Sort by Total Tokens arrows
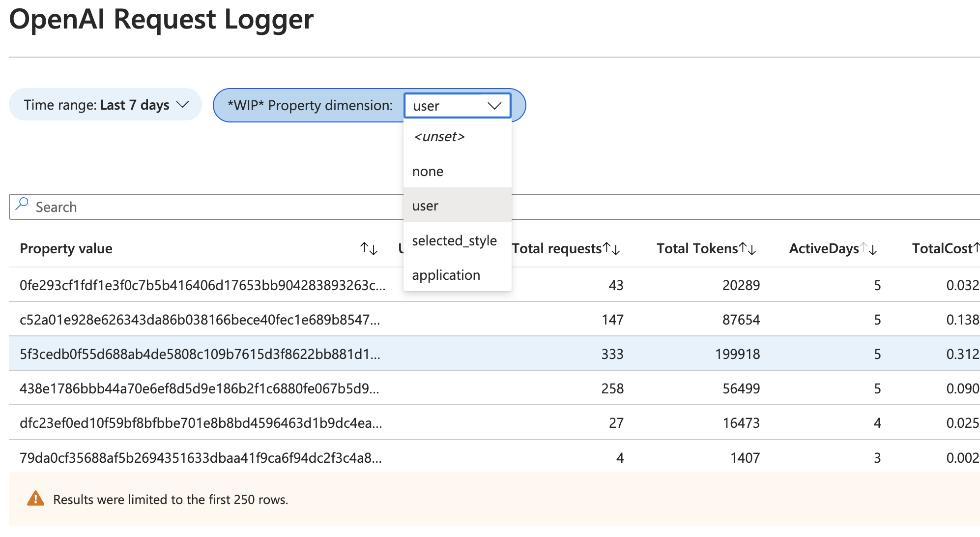This screenshot has width=980, height=537. pyautogui.click(x=748, y=249)
